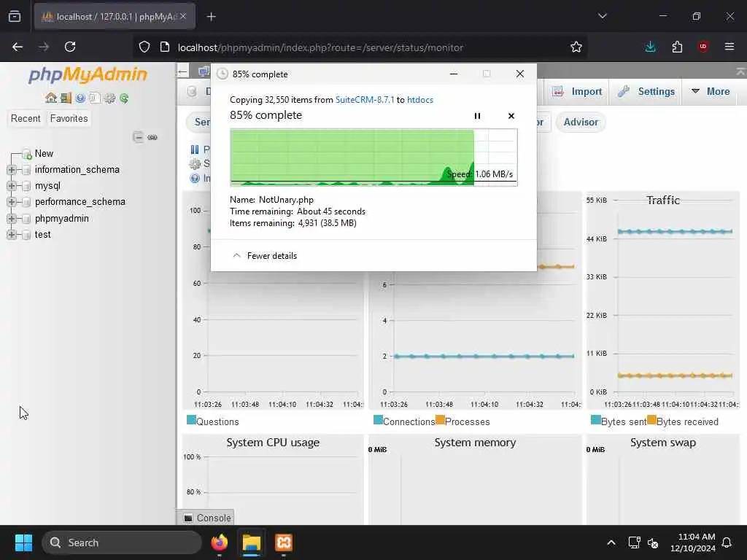Click Firefox icon on taskbar
This screenshot has width=747, height=560.
[x=219, y=542]
